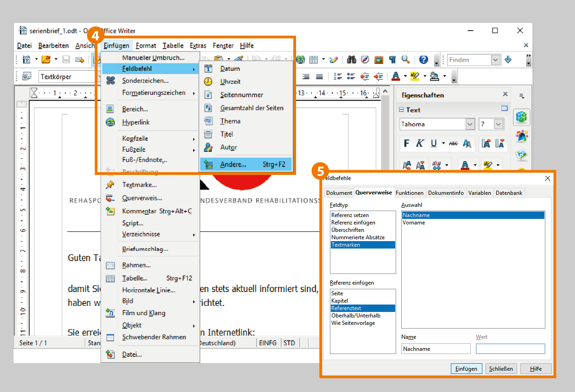Open the font size 7 dropdown

click(x=498, y=124)
